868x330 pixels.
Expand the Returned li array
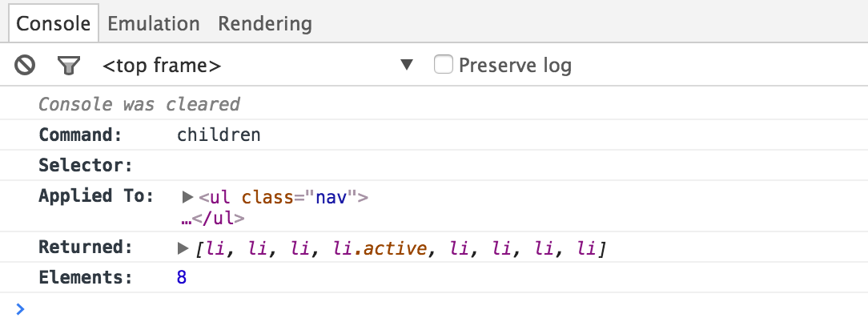(183, 249)
